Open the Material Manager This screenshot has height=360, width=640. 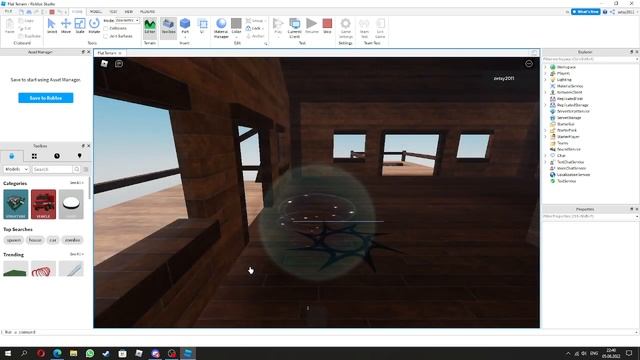tap(221, 28)
